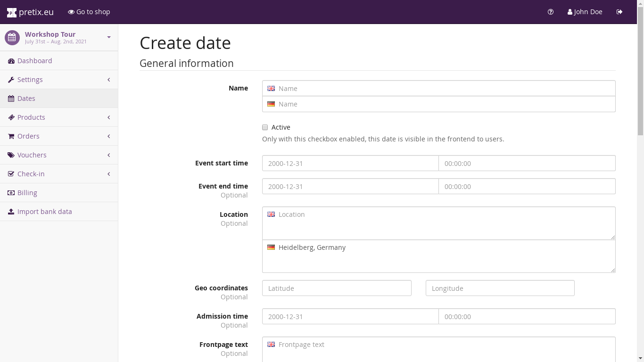Click the Import bank data upload icon
644x362 pixels.
(x=11, y=212)
